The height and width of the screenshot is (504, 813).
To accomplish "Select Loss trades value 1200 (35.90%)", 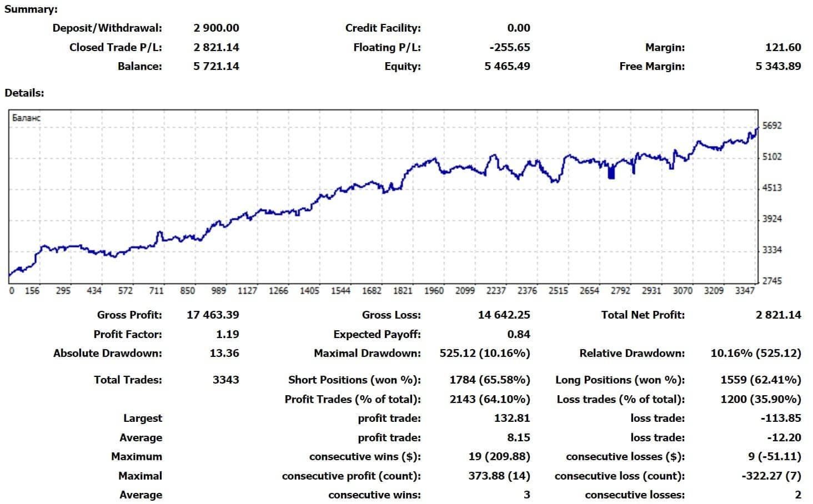I will click(x=761, y=399).
